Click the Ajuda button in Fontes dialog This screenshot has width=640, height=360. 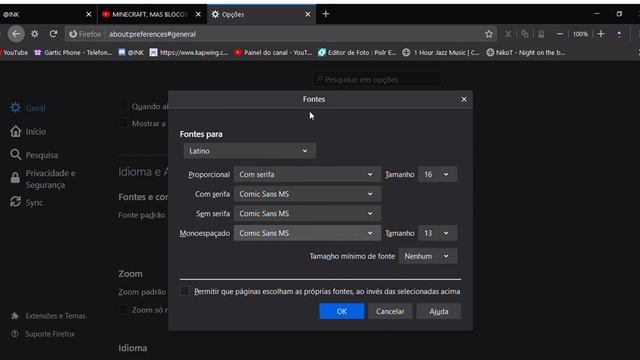(439, 311)
